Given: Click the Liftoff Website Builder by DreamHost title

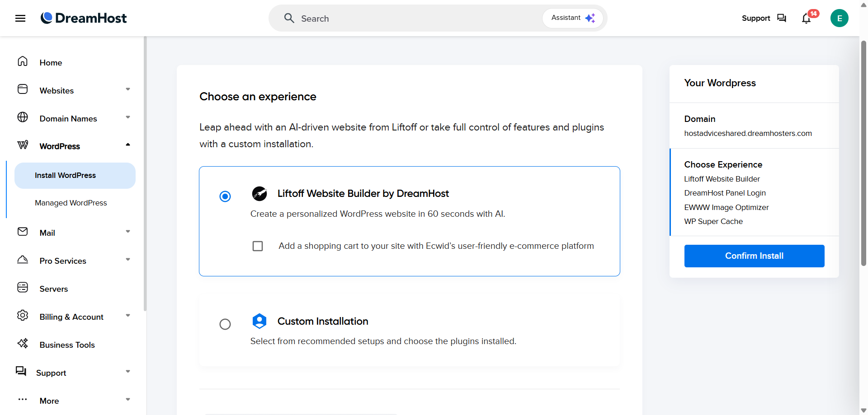Looking at the screenshot, I should pyautogui.click(x=363, y=194).
